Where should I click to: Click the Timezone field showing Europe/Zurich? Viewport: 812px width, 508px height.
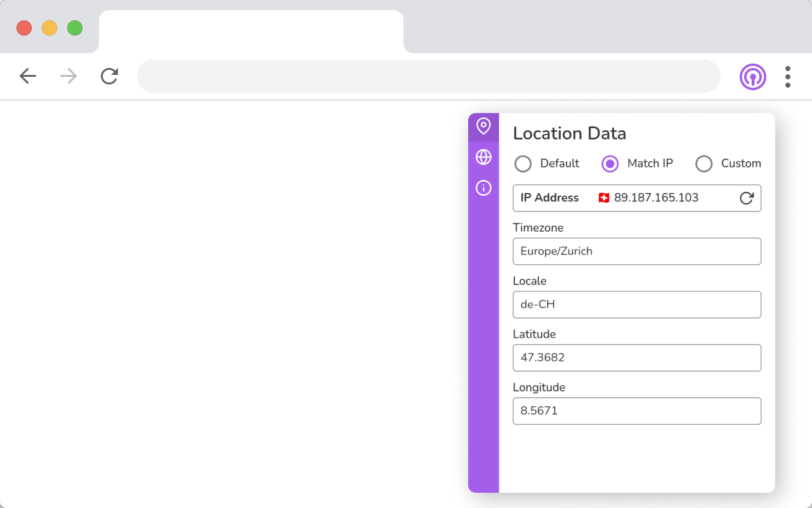click(x=636, y=251)
